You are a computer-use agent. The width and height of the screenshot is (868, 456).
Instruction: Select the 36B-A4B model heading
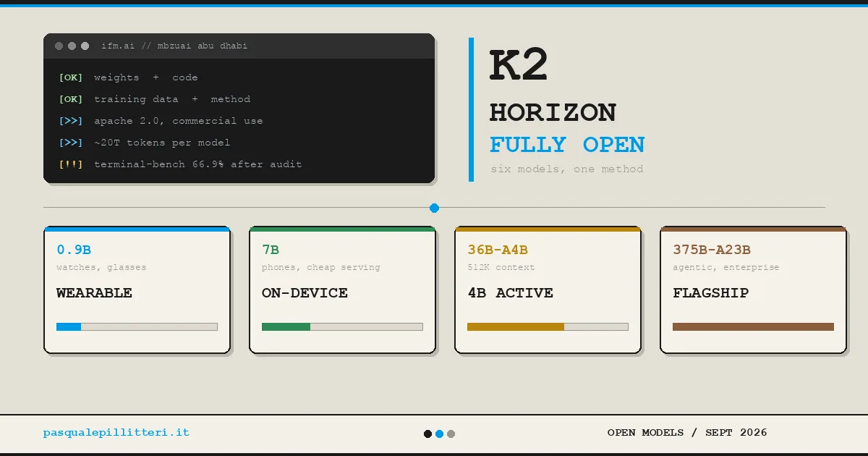coord(498,250)
